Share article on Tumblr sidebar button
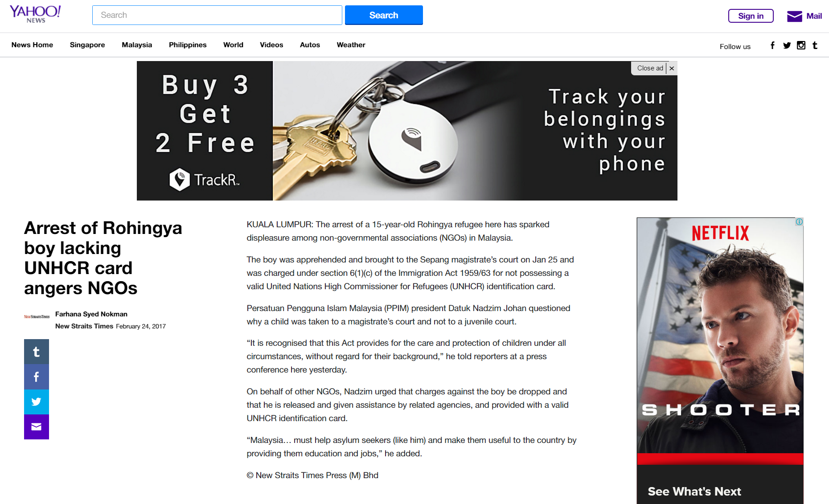 click(x=37, y=352)
